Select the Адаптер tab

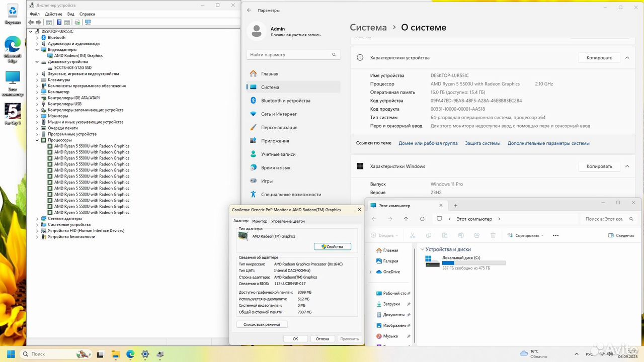[241, 221]
